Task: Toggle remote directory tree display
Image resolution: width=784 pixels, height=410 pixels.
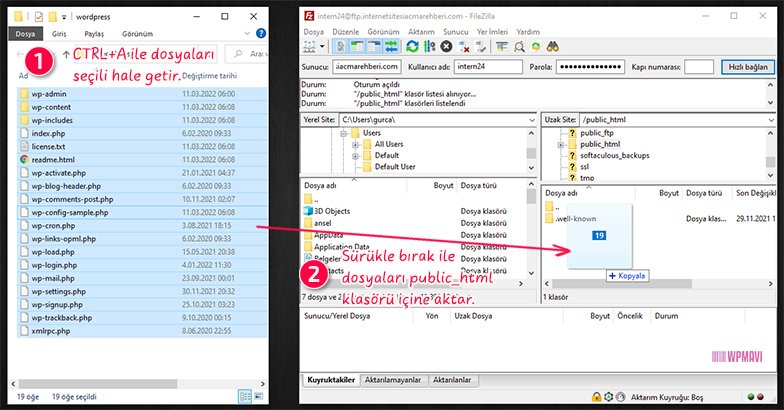Action: tap(374, 46)
